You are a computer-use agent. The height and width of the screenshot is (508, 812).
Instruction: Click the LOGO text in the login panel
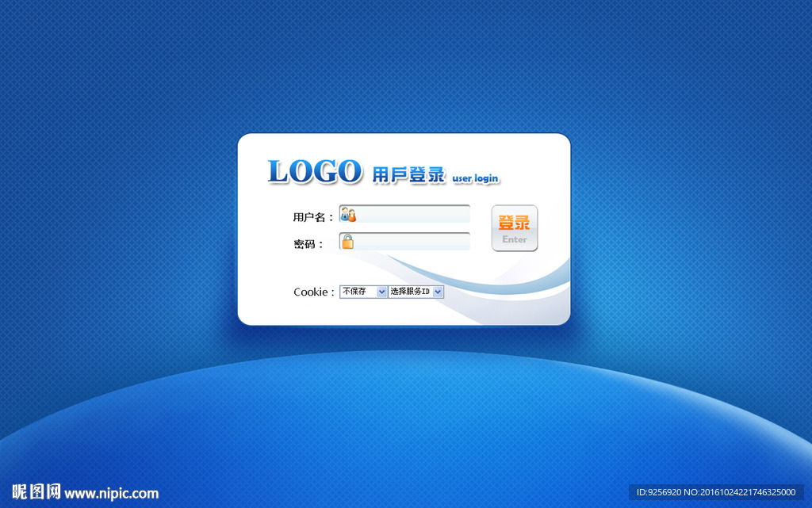314,172
